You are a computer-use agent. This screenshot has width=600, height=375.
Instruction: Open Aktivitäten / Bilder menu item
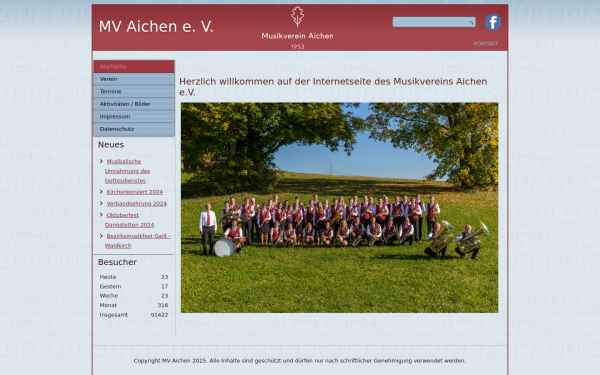point(134,104)
